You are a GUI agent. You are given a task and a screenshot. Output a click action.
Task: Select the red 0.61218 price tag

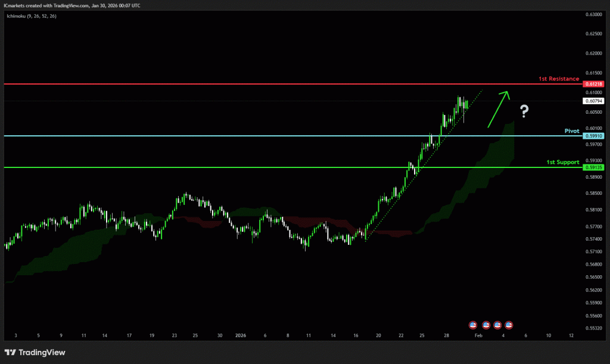pos(594,85)
